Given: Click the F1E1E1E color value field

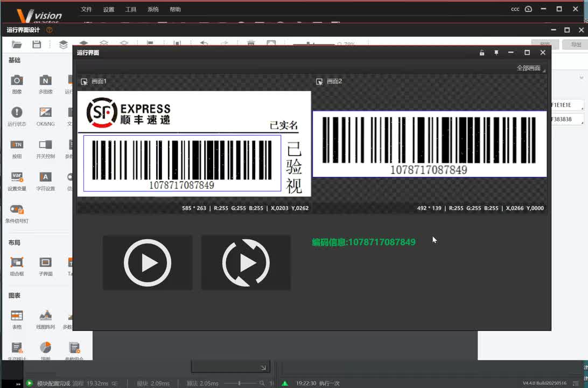Looking at the screenshot, I should (x=566, y=105).
